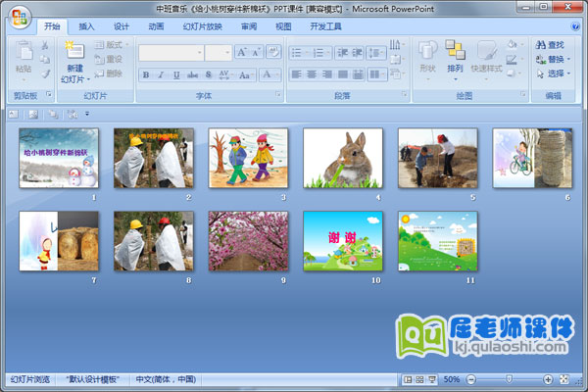Image resolution: width=588 pixels, height=392 pixels.
Task: Click Shape Effects icon
Action: coord(514,73)
